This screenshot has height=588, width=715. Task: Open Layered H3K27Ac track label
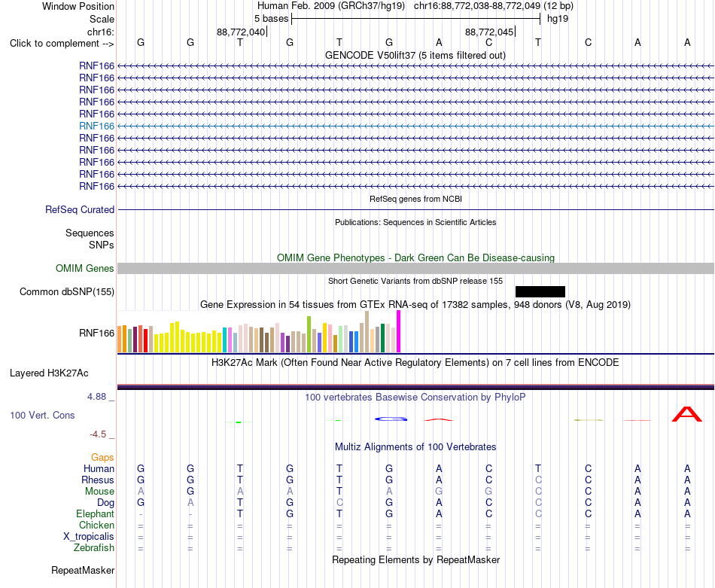click(49, 373)
